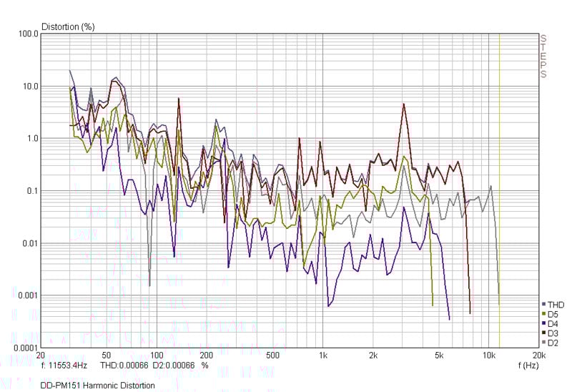The height and width of the screenshot is (392, 572).
Task: Select the D5 legend label
Action: pyautogui.click(x=553, y=314)
